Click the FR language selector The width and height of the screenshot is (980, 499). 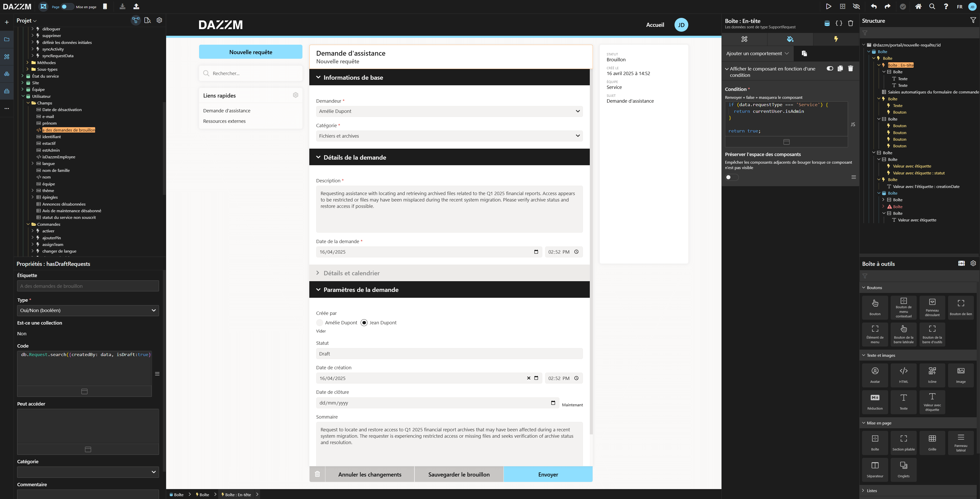click(960, 6)
